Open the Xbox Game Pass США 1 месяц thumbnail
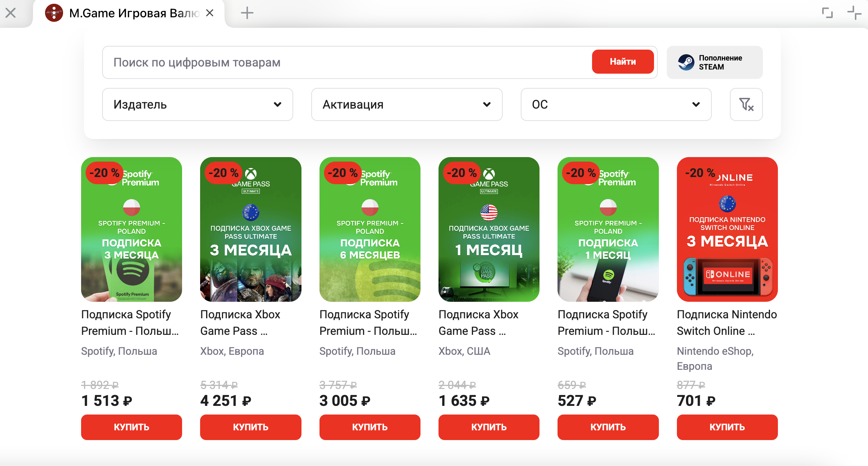Image resolution: width=868 pixels, height=466 pixels. 489,229
